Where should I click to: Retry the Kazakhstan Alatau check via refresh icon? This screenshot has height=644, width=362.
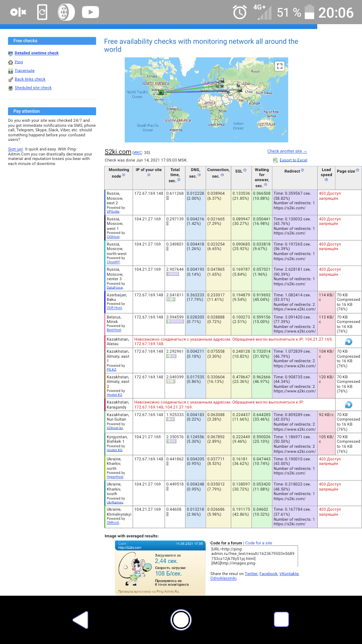click(348, 342)
